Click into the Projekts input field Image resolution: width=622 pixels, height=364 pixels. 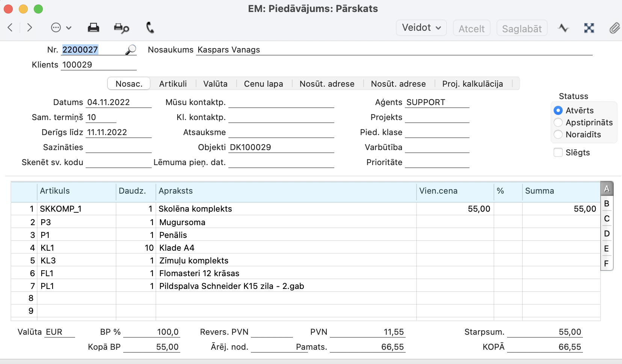pos(437,117)
